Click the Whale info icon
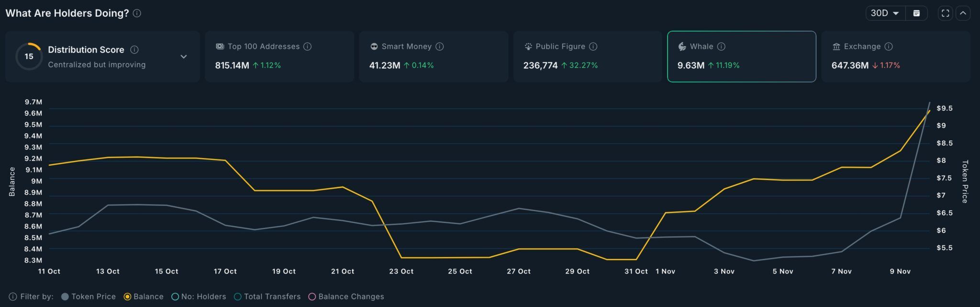Image resolution: width=980 pixels, height=307 pixels. [721, 46]
